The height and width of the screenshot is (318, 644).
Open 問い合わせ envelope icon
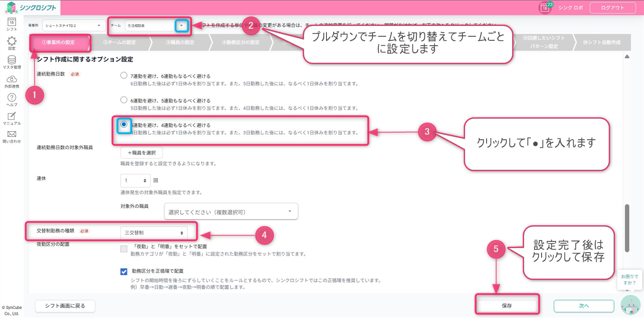(12, 136)
